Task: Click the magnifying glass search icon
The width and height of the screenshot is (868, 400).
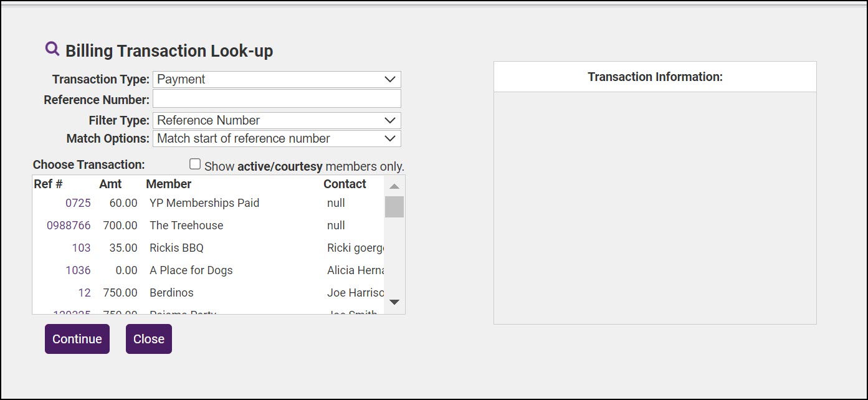Action: pyautogui.click(x=52, y=49)
